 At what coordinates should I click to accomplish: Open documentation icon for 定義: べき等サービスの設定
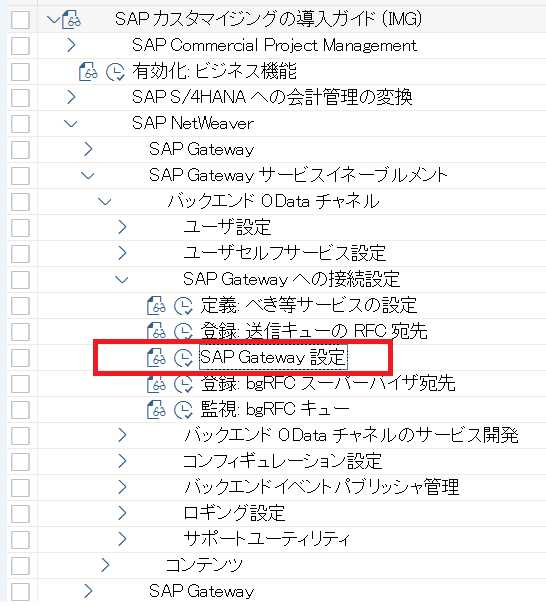[x=156, y=306]
